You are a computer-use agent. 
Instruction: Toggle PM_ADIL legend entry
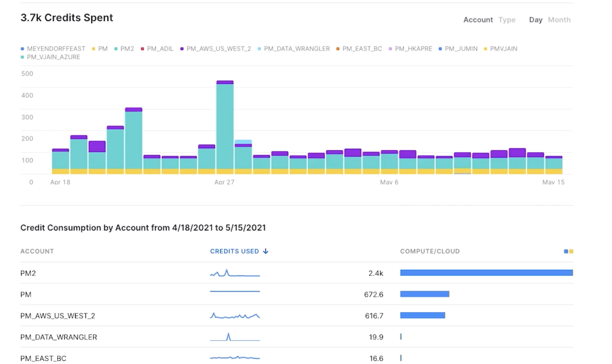pos(157,49)
